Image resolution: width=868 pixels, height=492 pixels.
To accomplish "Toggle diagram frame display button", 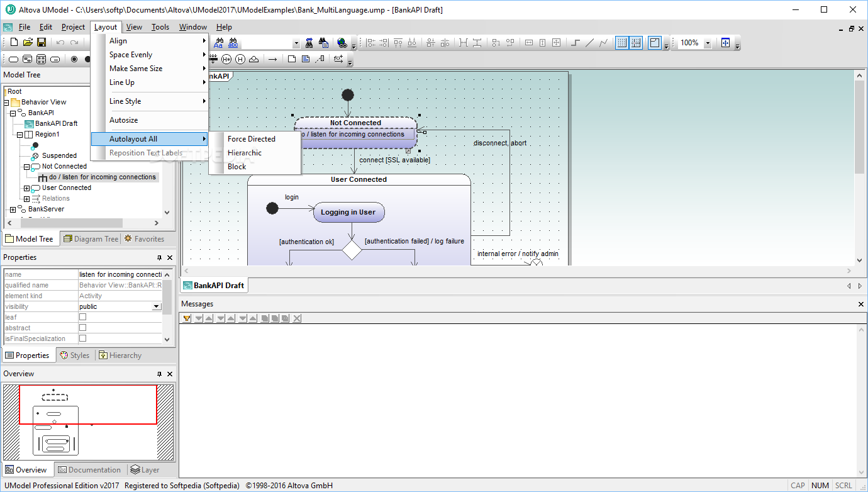I will point(655,43).
